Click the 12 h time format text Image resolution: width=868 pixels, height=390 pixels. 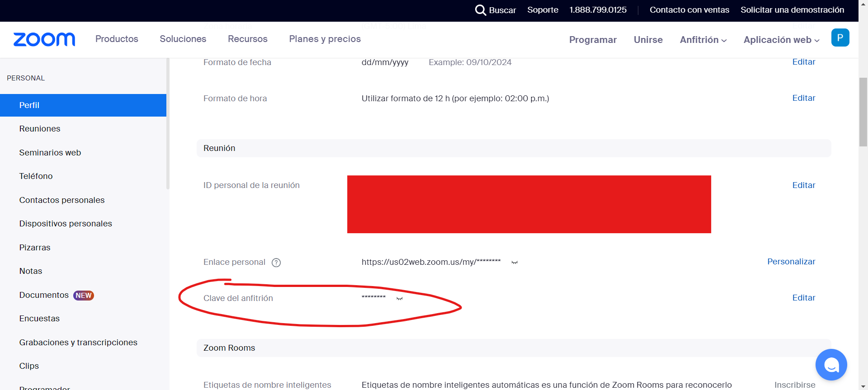pos(455,99)
